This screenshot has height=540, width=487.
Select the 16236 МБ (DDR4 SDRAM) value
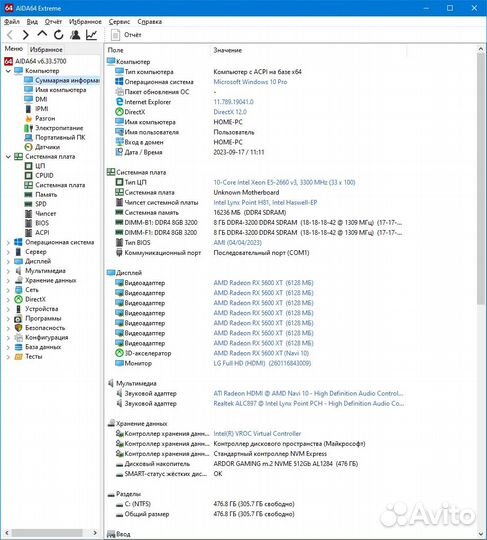pos(250,212)
